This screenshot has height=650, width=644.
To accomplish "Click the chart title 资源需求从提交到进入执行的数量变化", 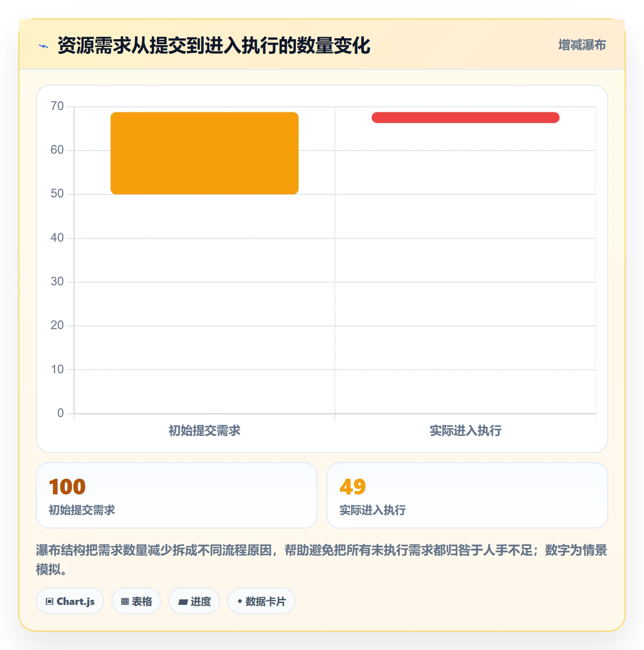I will click(214, 46).
